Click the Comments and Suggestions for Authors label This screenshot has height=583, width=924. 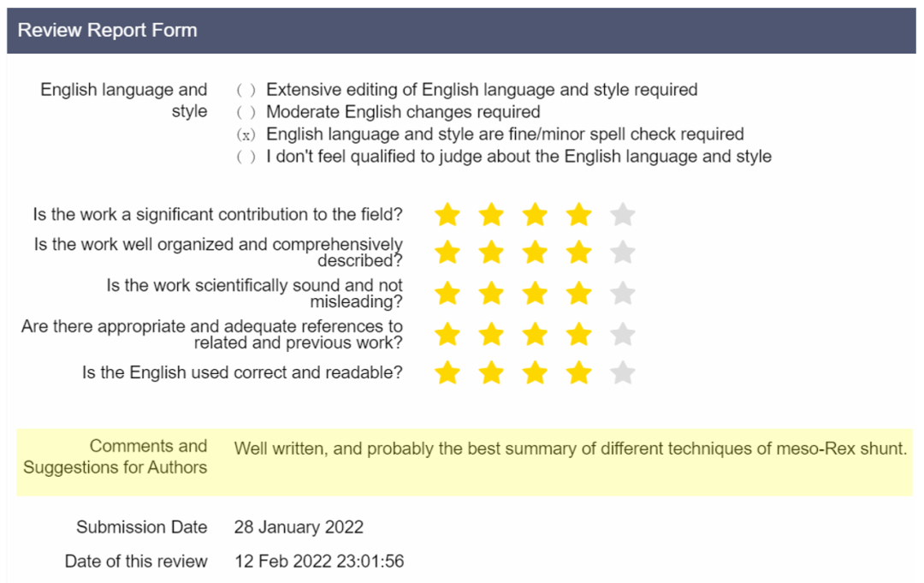[x=115, y=457]
